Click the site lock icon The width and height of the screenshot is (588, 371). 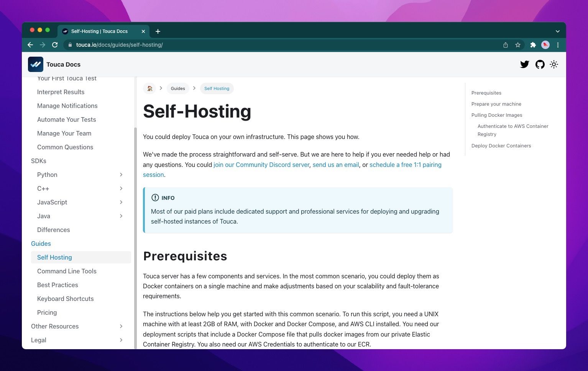click(x=70, y=45)
